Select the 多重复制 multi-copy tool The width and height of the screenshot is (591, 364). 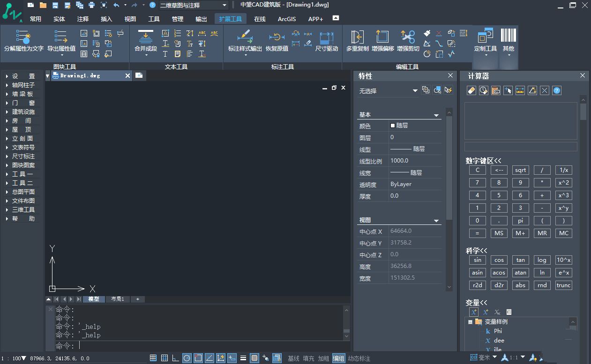[357, 37]
